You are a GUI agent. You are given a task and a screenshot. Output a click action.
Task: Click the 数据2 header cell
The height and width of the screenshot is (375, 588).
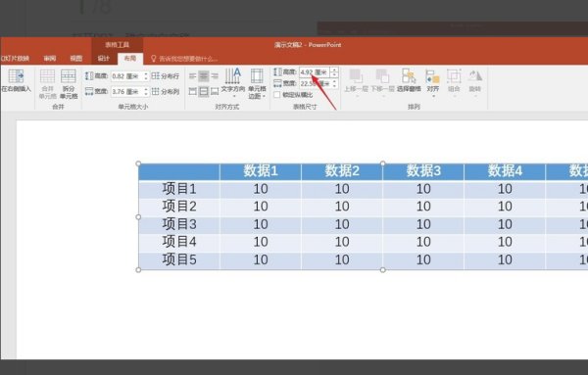[x=342, y=171]
